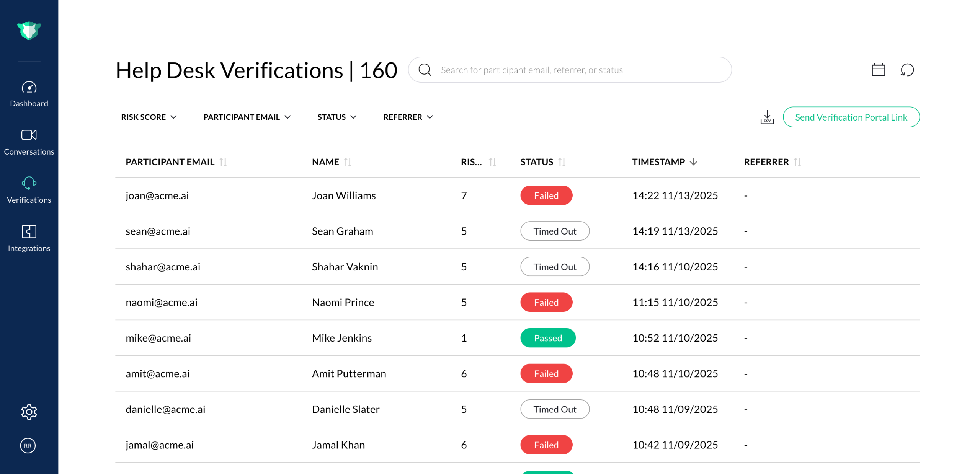Click the Passed status badge for Mike Jenkins
The image size is (980, 474).
pos(547,338)
